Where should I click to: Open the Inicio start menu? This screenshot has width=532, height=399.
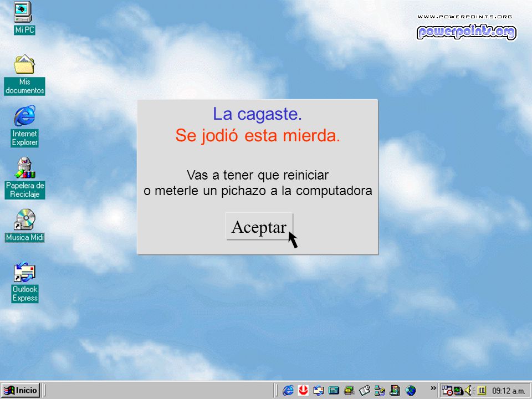click(x=21, y=390)
